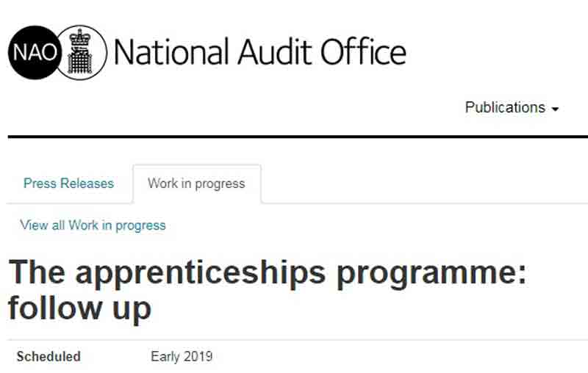The image size is (588, 373).
Task: Click the black NAO circle logo
Action: tap(35, 52)
